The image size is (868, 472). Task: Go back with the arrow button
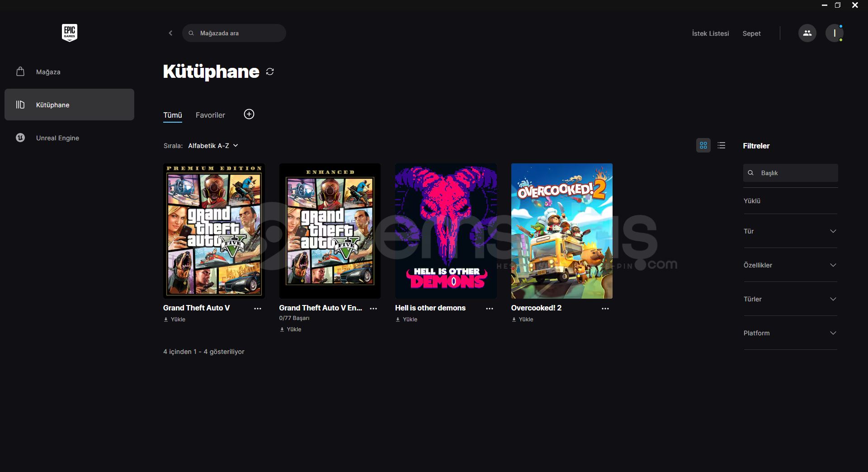tap(170, 33)
